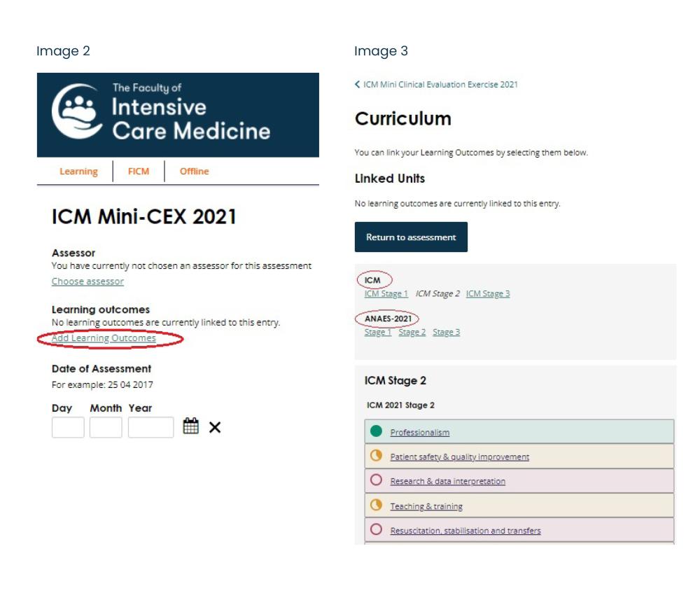Screen dimensions: 700x591
Task: Click Add Learning Outcomes link
Action: click(x=104, y=338)
